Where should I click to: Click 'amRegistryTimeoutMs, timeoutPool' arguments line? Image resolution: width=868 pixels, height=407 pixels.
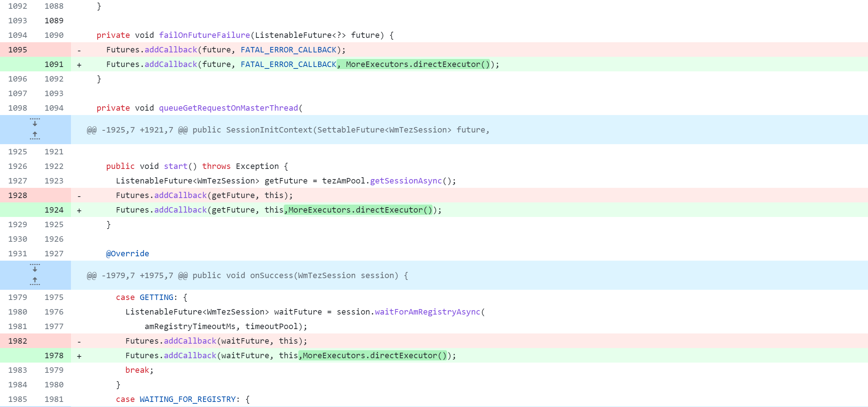pos(226,326)
